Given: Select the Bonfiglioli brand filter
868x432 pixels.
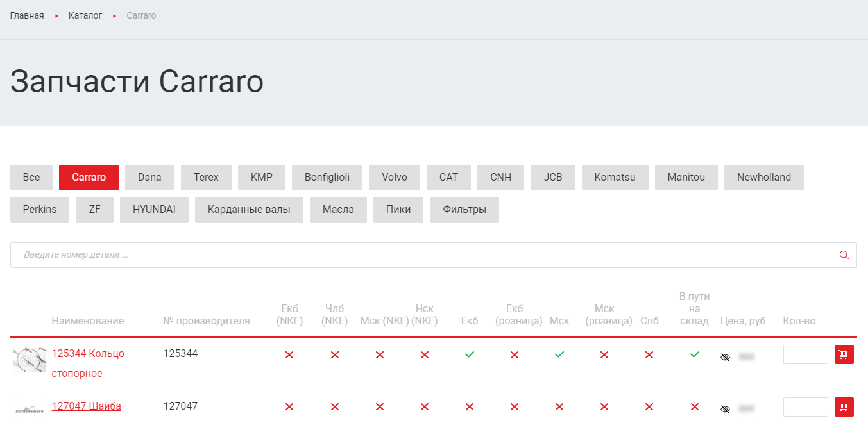Looking at the screenshot, I should 327,178.
